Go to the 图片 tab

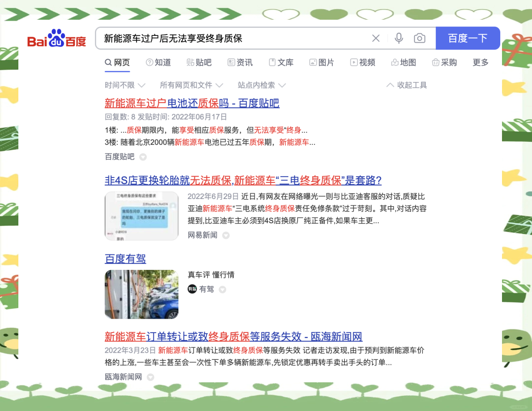click(x=322, y=62)
